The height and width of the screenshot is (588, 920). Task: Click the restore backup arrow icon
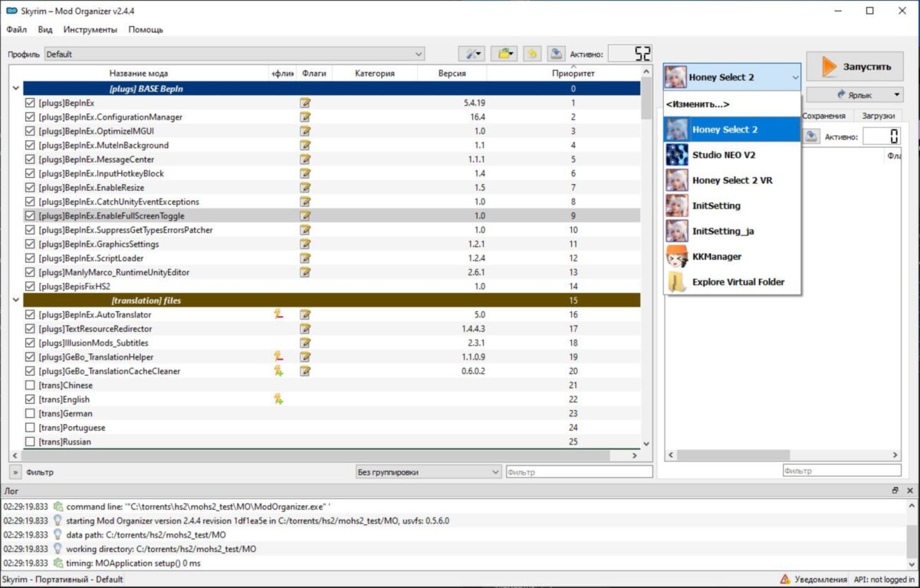(x=532, y=54)
